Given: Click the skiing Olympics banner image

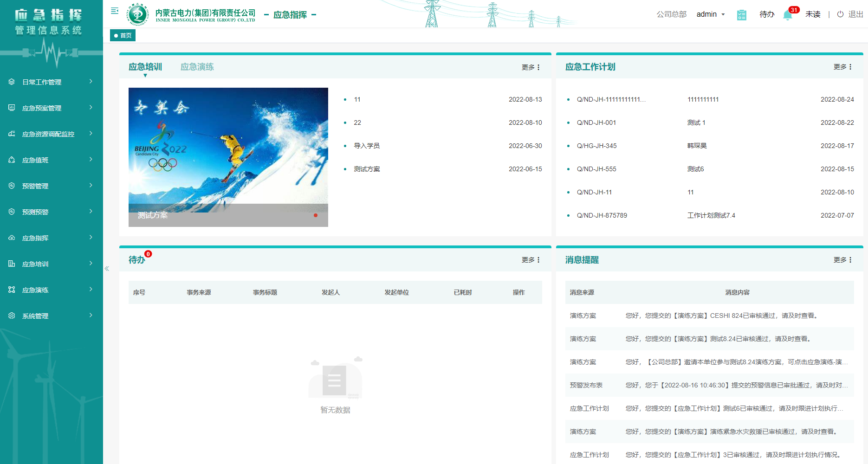Looking at the screenshot, I should pyautogui.click(x=228, y=157).
